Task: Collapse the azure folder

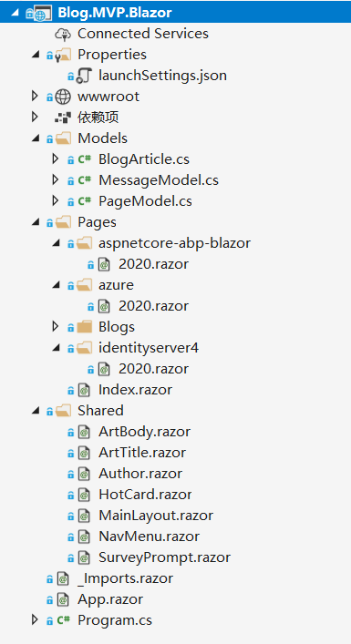Action: [x=57, y=285]
